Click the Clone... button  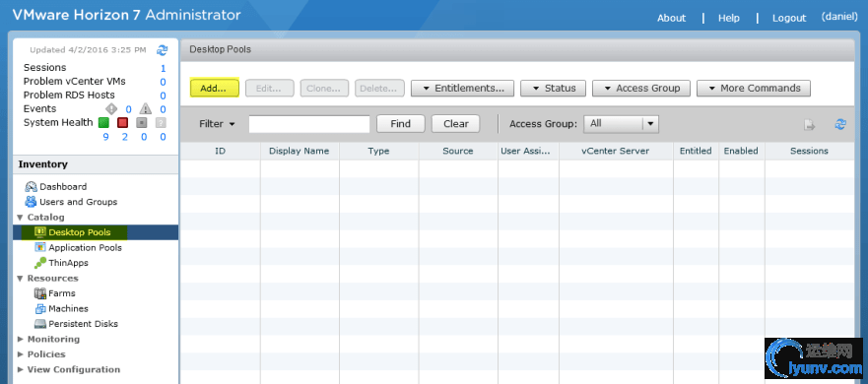tap(324, 88)
